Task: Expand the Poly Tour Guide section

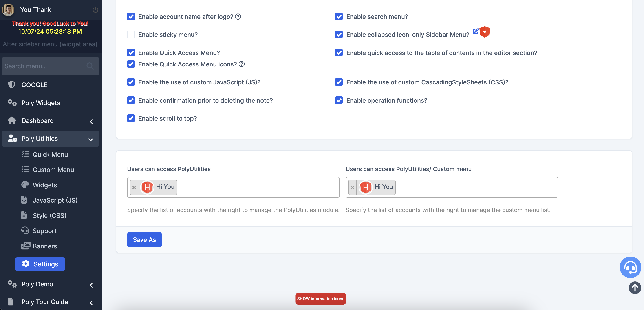Action: pos(91,303)
